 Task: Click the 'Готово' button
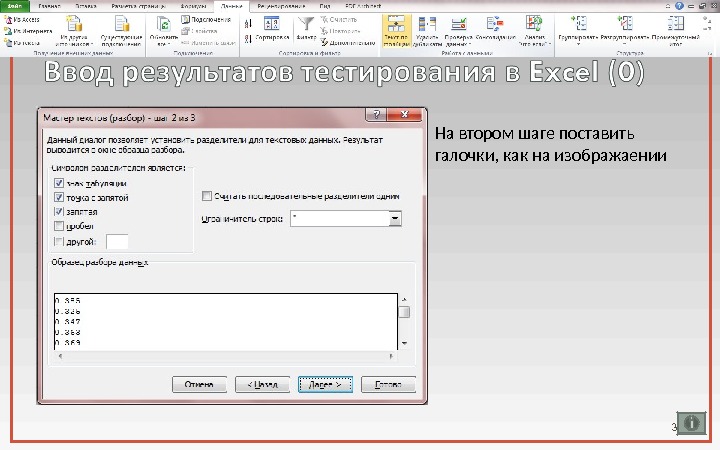coord(388,384)
